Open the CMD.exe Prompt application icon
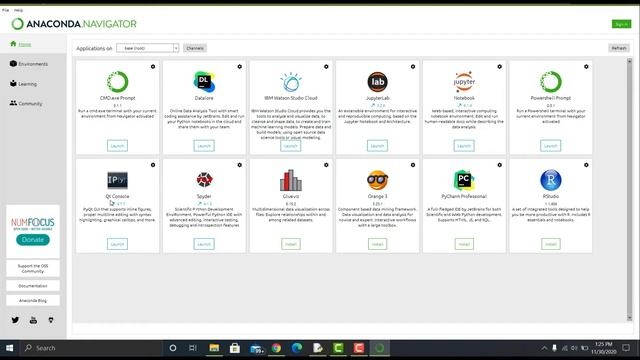640x360 pixels. [118, 82]
